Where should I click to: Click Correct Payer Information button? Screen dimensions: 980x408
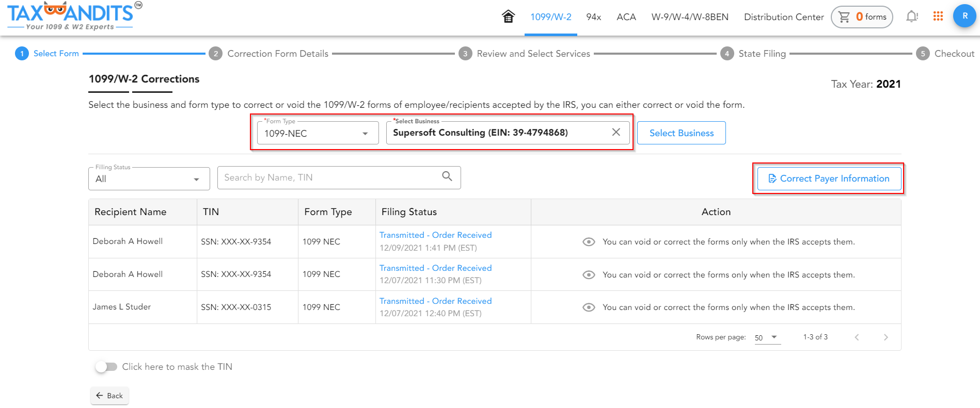tap(829, 178)
